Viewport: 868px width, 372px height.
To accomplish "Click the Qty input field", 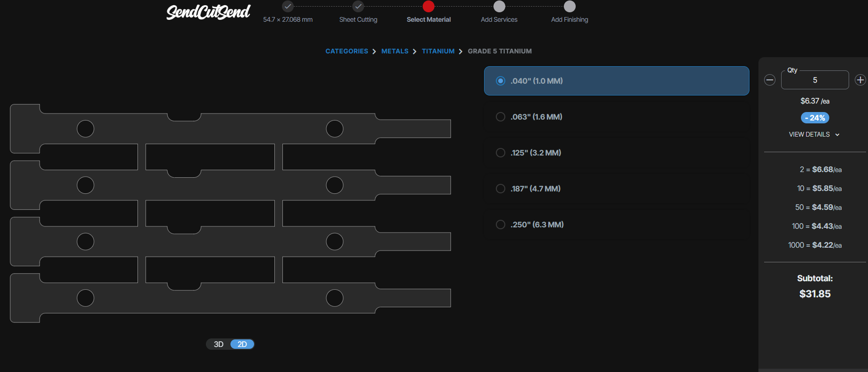I will click(x=815, y=80).
